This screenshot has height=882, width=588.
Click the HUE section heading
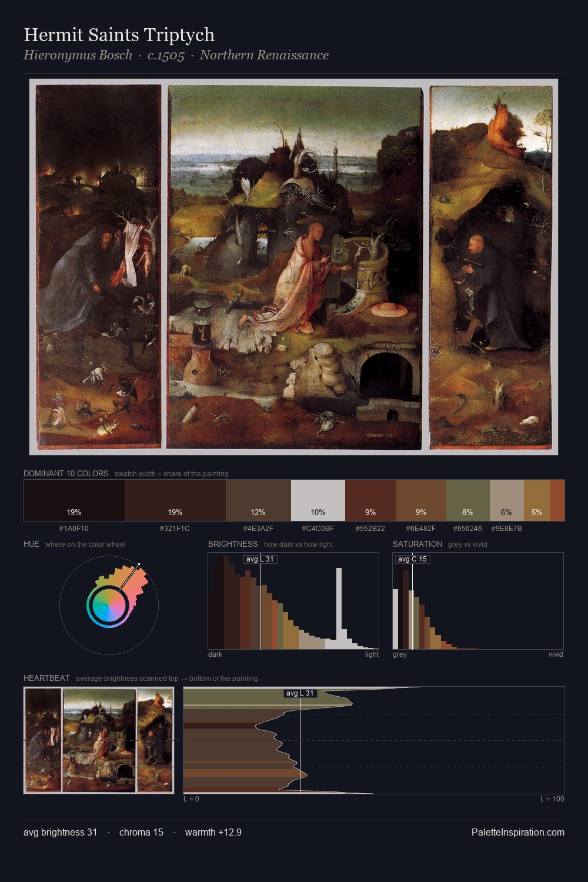[31, 544]
